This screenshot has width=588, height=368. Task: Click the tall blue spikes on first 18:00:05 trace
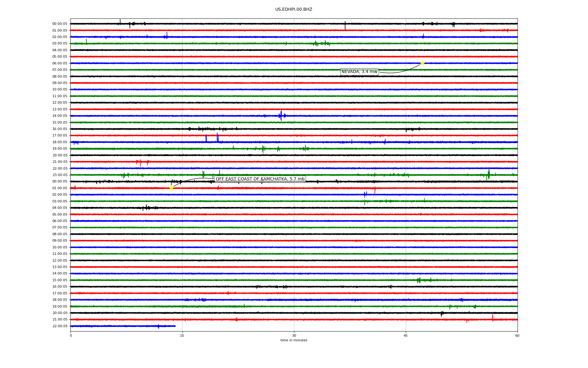217,137
